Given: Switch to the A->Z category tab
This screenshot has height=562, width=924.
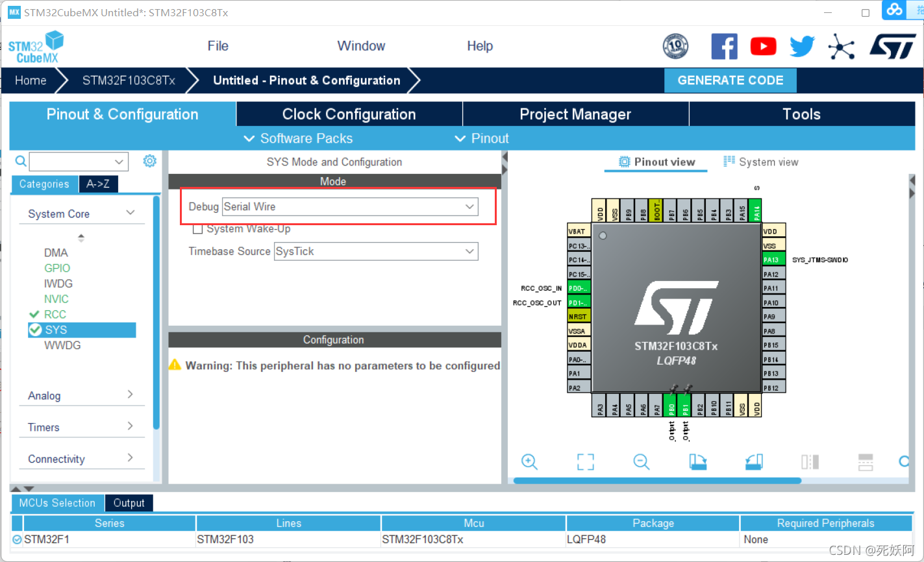Looking at the screenshot, I should [x=98, y=184].
